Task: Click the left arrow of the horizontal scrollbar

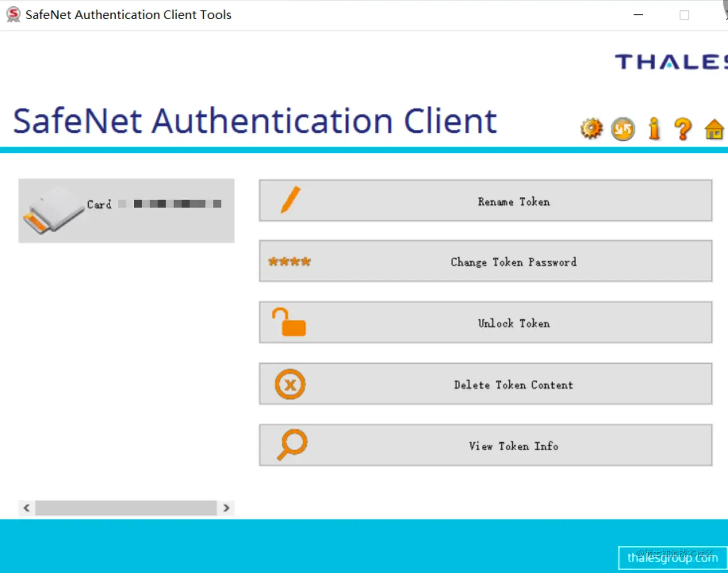Action: point(26,508)
